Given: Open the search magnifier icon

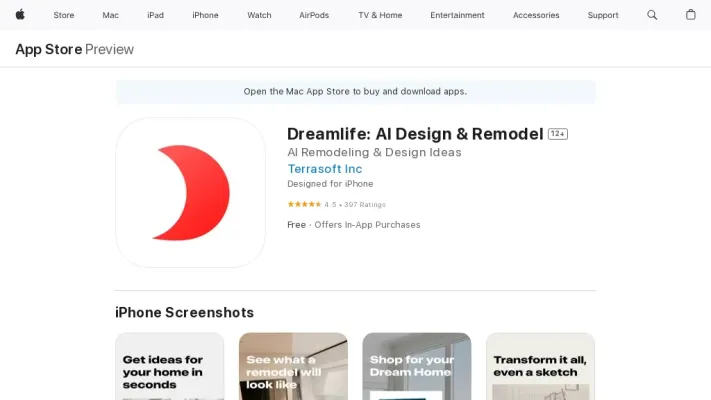Looking at the screenshot, I should (652, 15).
